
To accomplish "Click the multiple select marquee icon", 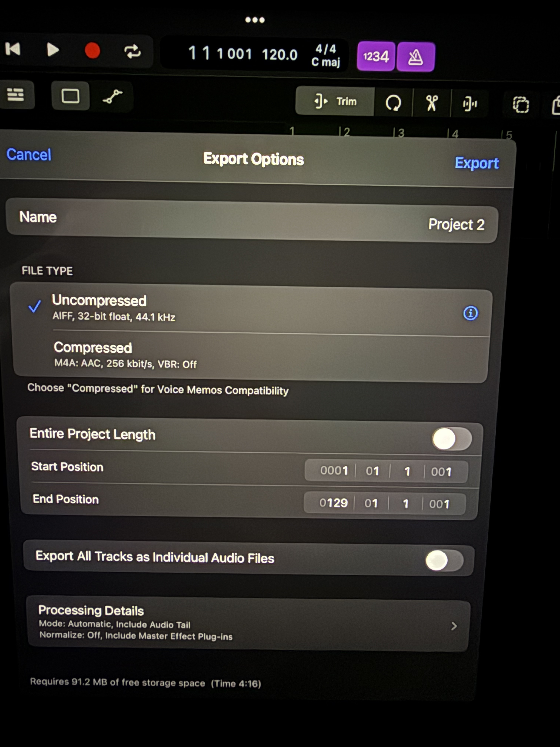I will click(521, 105).
